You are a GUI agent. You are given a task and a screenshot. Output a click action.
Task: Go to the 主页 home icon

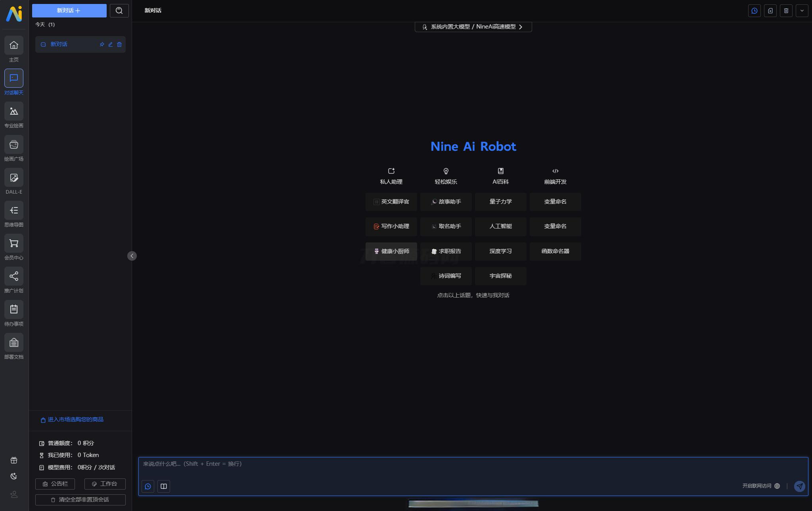click(14, 45)
